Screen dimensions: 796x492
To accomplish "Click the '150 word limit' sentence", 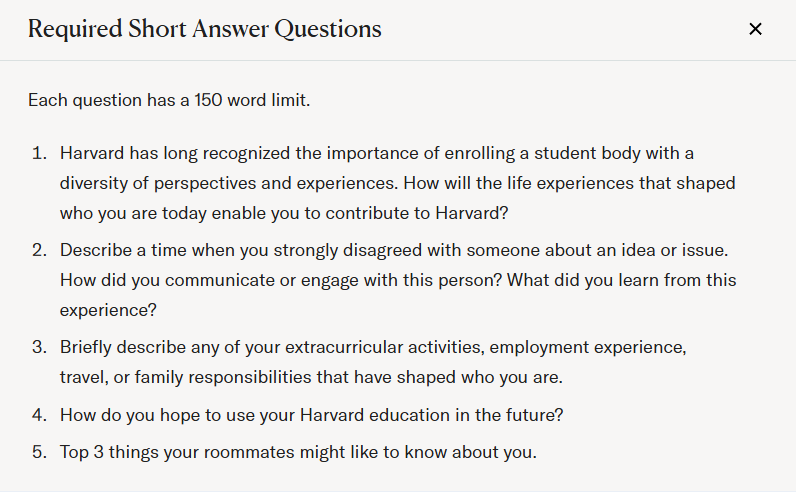I will 169,100.
